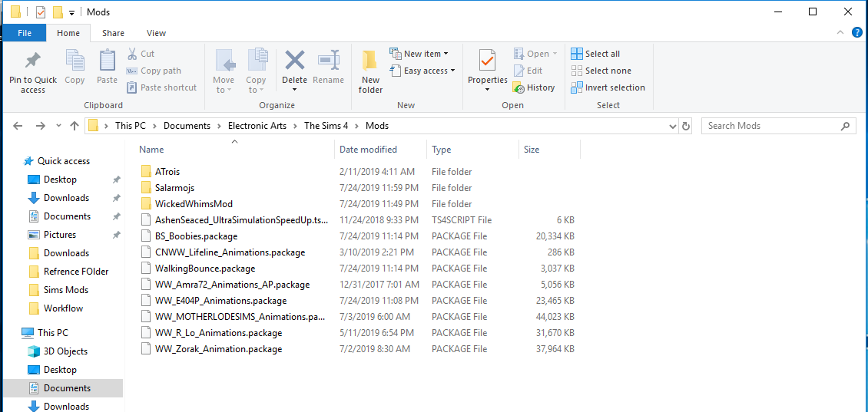
Task: Click Copy path in Clipboard group
Action: (x=154, y=71)
